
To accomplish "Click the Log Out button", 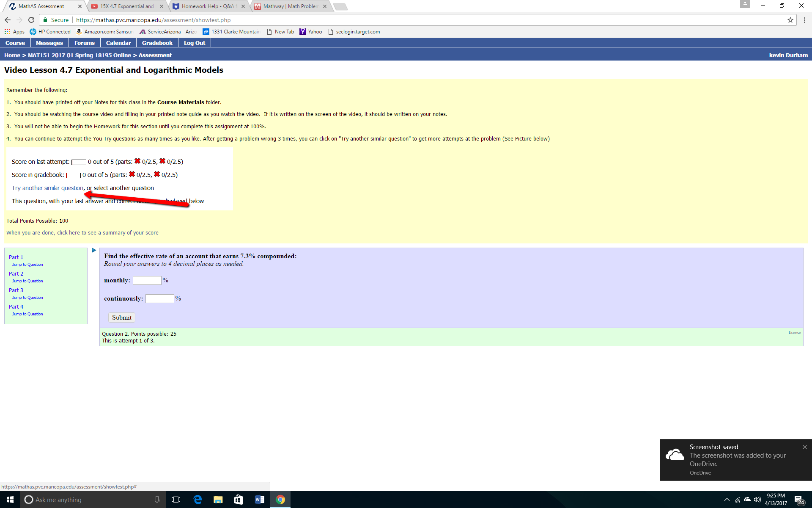I will [x=194, y=43].
